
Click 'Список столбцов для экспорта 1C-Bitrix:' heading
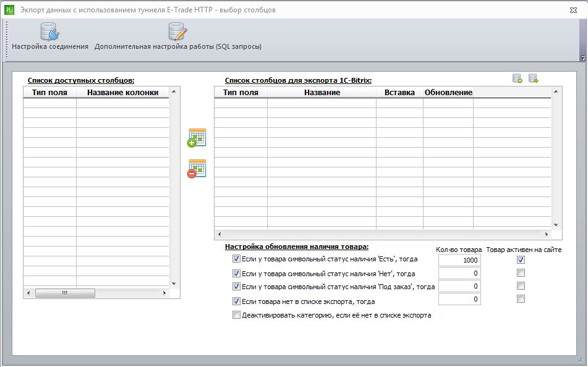(298, 80)
